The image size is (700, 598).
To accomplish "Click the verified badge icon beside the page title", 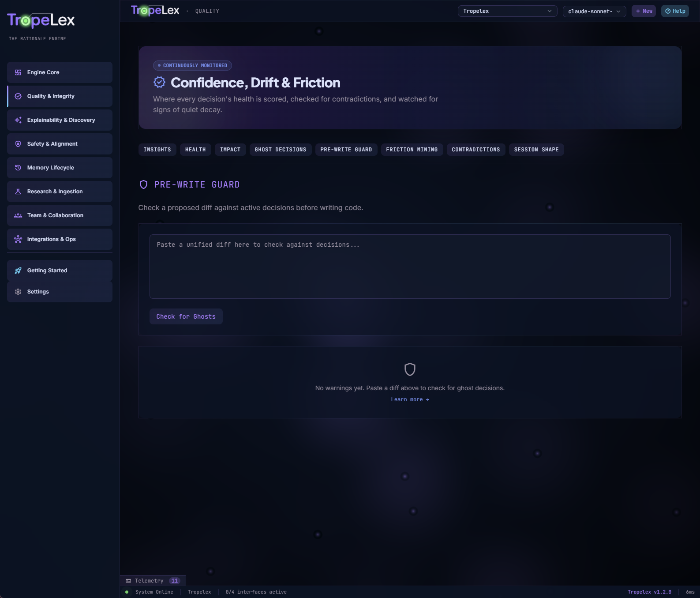I will tap(159, 83).
